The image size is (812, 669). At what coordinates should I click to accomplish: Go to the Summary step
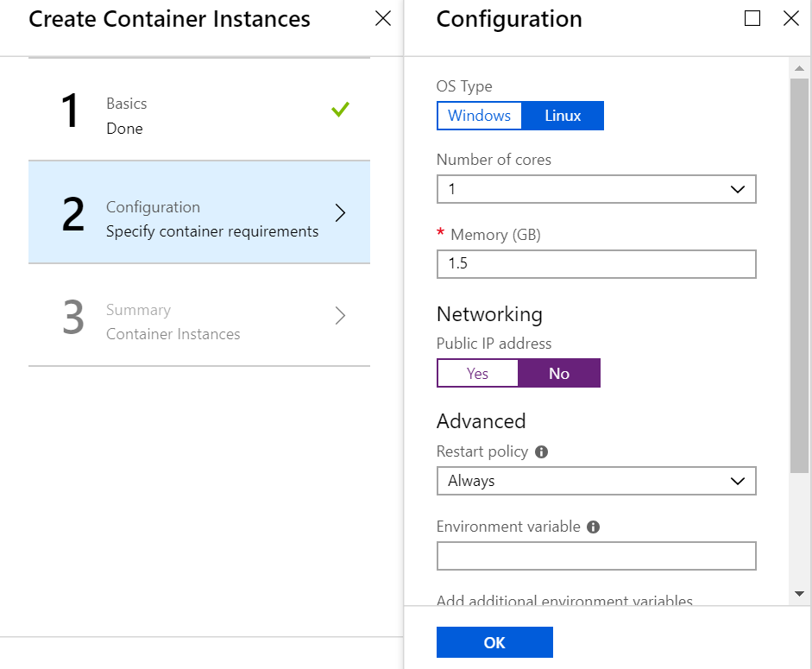198,322
